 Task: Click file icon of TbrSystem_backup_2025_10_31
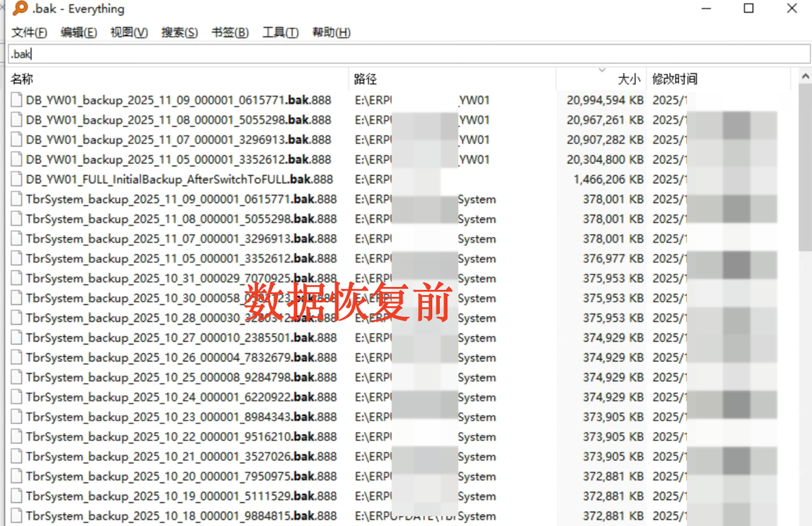pyautogui.click(x=16, y=278)
